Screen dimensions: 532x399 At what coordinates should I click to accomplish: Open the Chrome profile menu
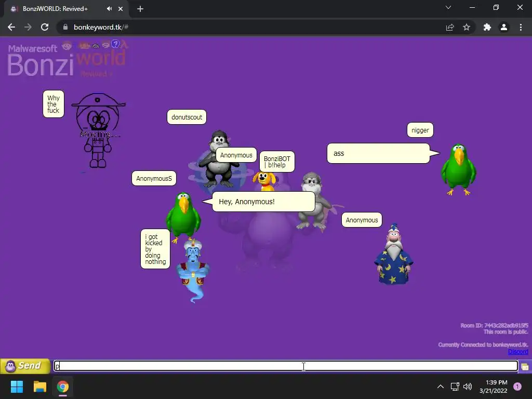[504, 27]
